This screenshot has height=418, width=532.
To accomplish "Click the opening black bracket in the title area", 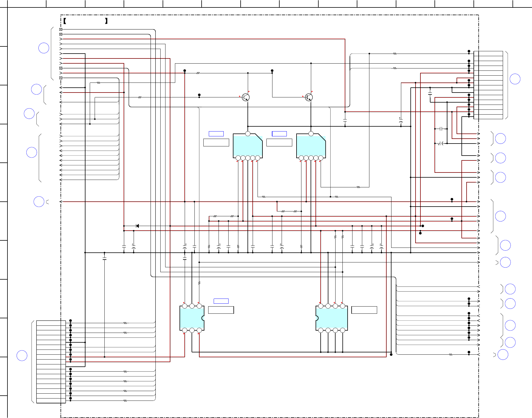I will tap(65, 21).
